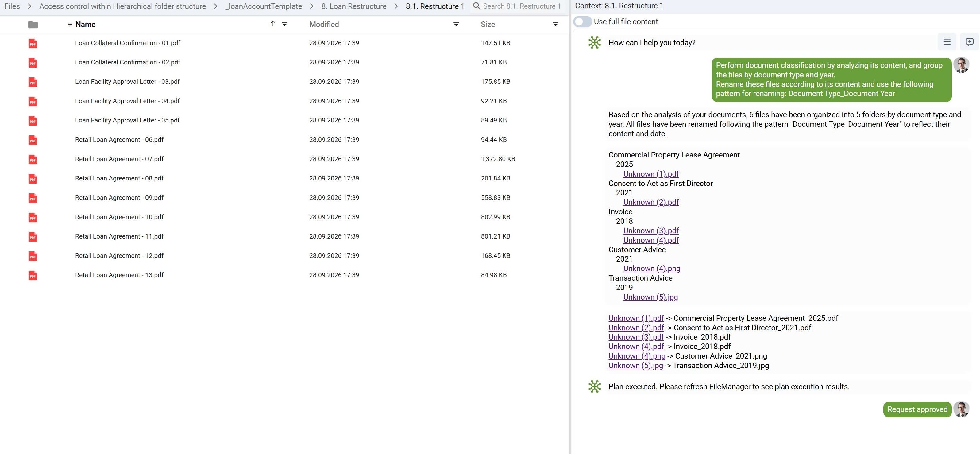
Task: Navigate to 8. Loan Restructure breadcrumb
Action: click(354, 6)
